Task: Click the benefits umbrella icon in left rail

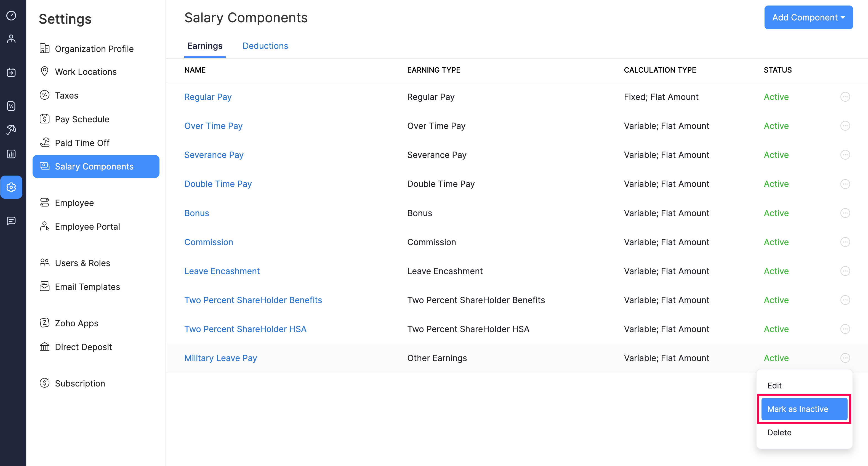Action: point(12,129)
